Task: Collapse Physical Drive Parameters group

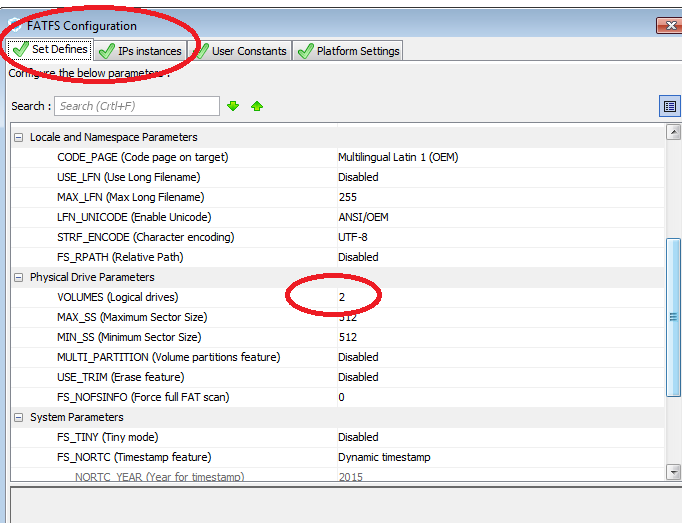Action: 18,278
